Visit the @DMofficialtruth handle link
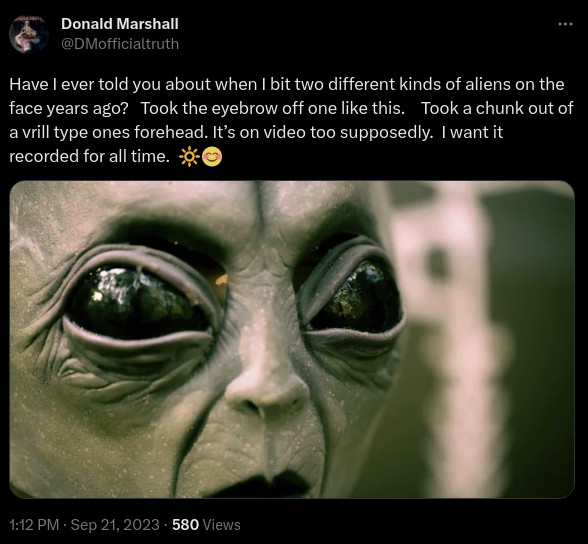The image size is (588, 544). [x=120, y=44]
